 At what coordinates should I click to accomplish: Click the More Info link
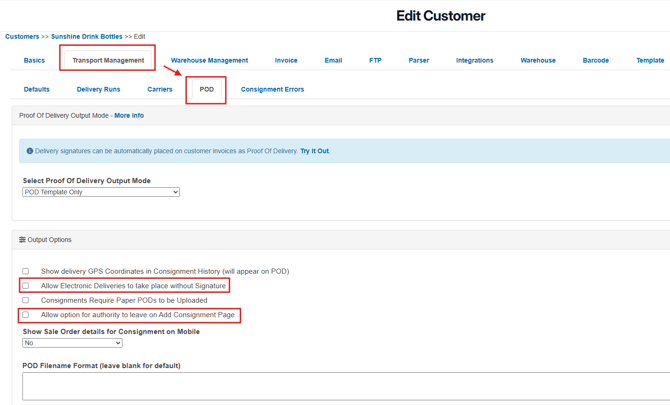click(x=129, y=116)
